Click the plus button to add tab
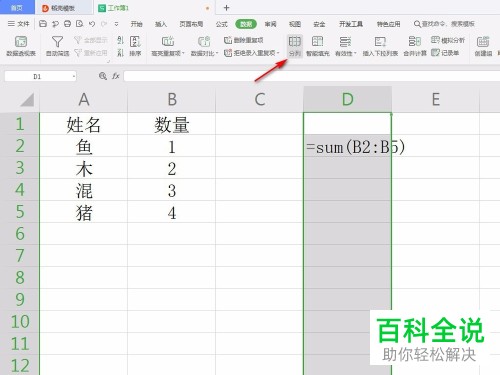The width and height of the screenshot is (500, 375). click(x=226, y=8)
